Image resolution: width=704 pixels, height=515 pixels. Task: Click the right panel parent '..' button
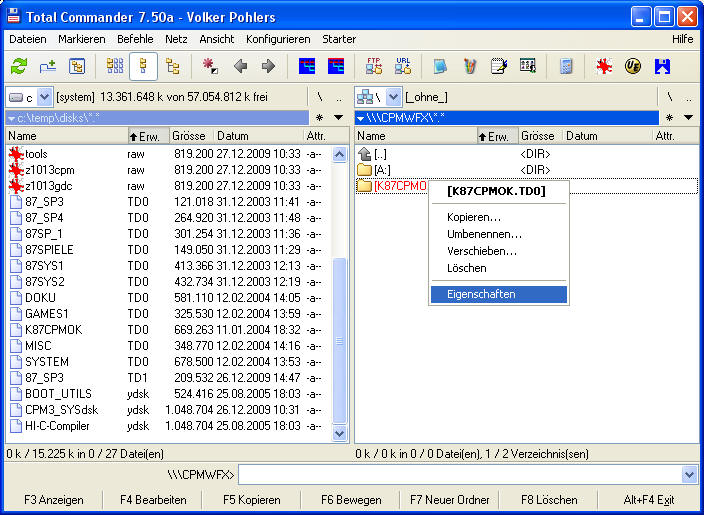[688, 97]
